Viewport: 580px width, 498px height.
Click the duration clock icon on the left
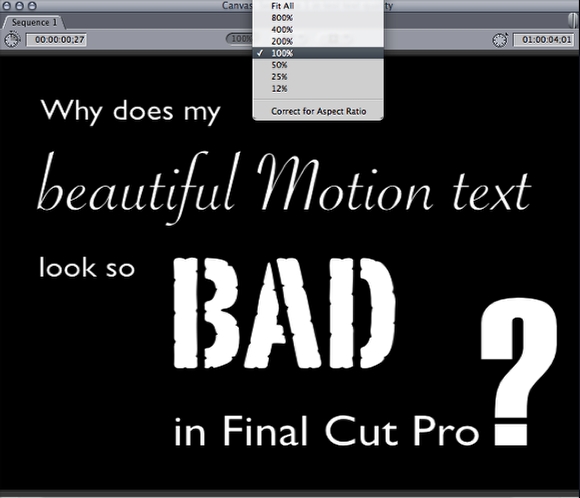[x=12, y=40]
